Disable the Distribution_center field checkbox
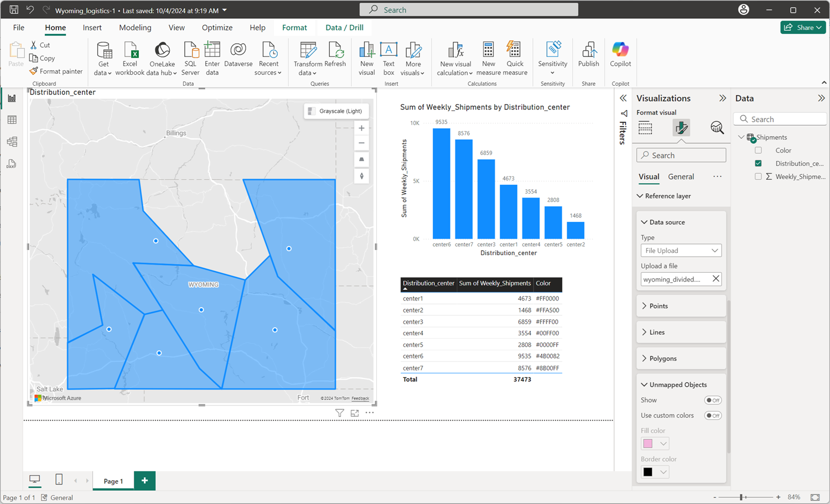The height and width of the screenshot is (504, 830). click(x=758, y=163)
